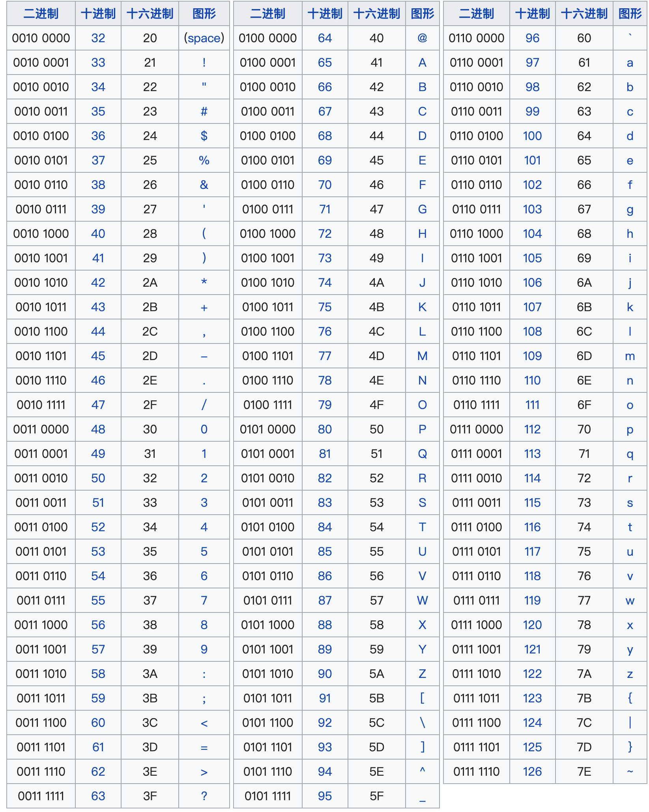This screenshot has height=812, width=649.
Task: Click the @ symbol link
Action: [422, 38]
